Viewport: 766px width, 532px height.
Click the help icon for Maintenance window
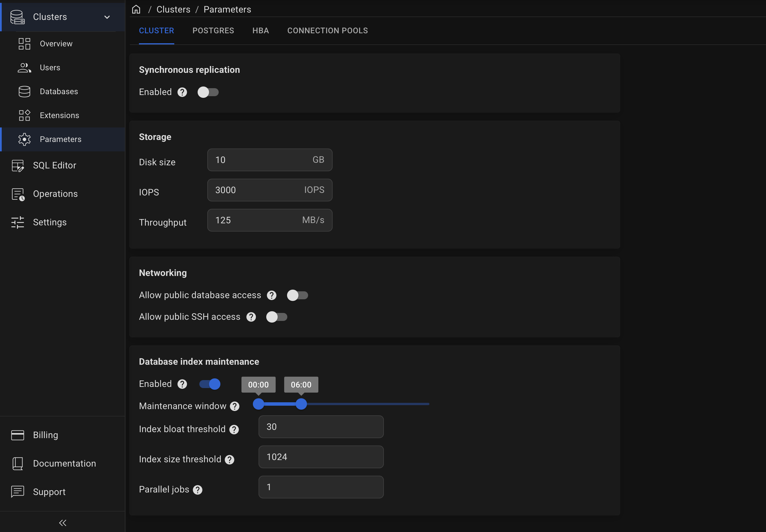(235, 406)
